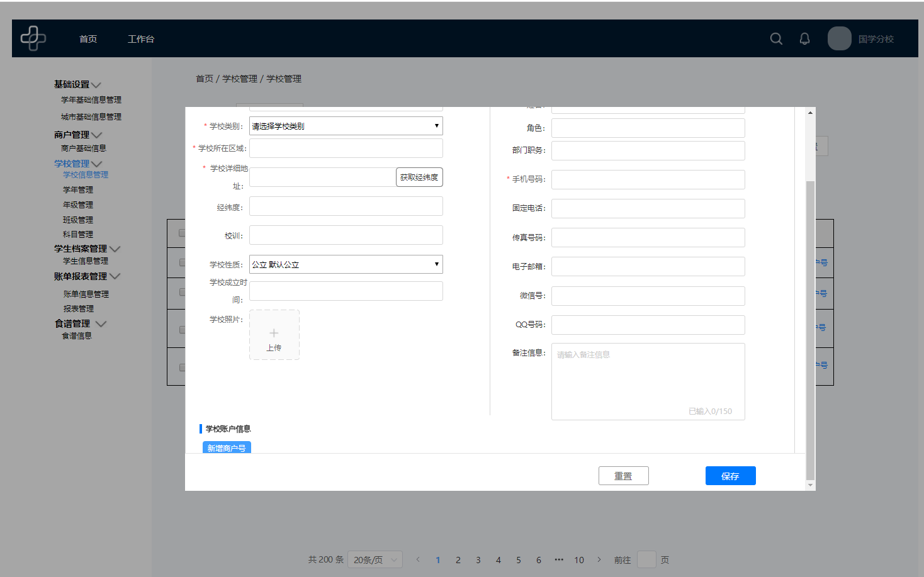Open the search magnifier icon
924x577 pixels.
[776, 39]
